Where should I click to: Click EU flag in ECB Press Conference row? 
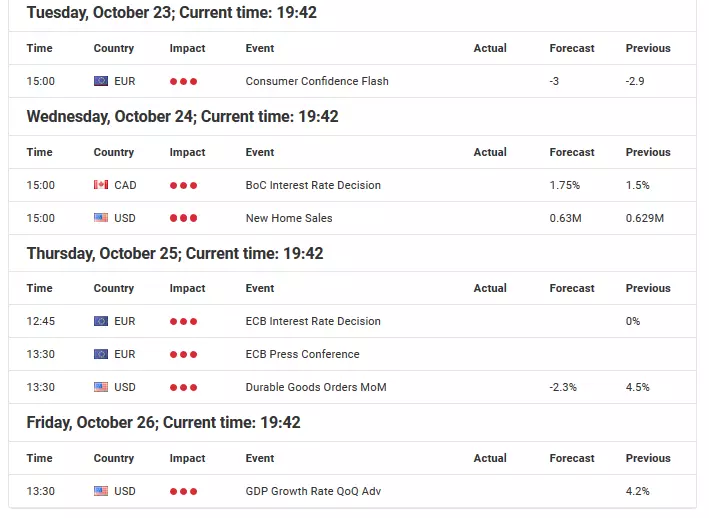[x=101, y=354]
